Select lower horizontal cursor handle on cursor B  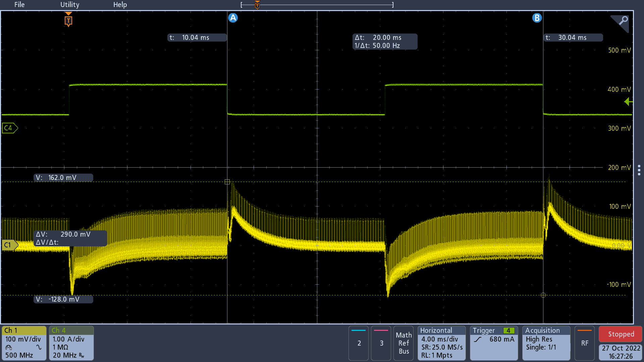pos(543,295)
